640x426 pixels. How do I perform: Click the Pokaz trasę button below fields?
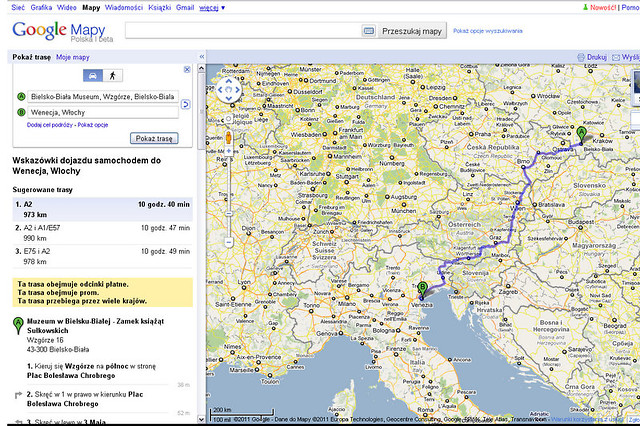click(154, 138)
